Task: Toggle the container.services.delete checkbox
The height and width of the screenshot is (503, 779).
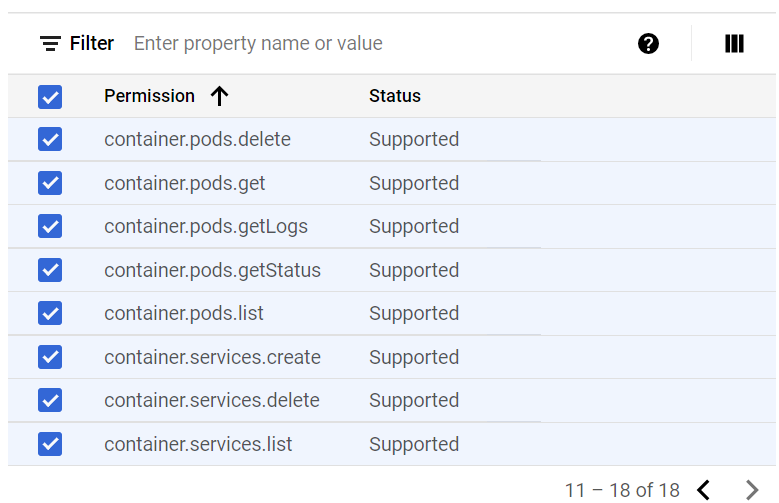Action: coord(50,400)
